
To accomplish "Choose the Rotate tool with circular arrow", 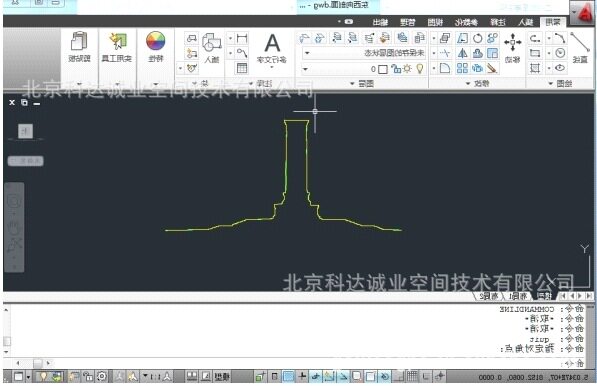I will point(477,38).
